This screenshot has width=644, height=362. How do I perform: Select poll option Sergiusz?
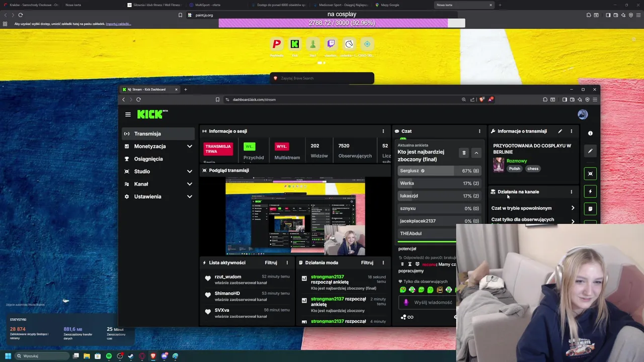coord(439,171)
